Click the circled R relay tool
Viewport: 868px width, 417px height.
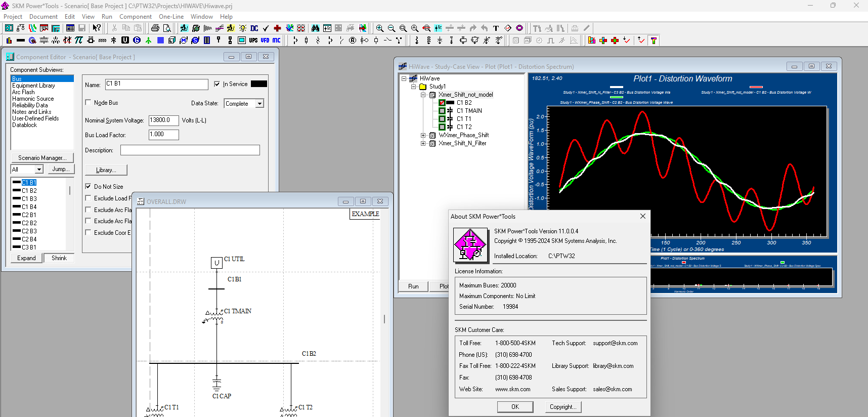point(352,40)
